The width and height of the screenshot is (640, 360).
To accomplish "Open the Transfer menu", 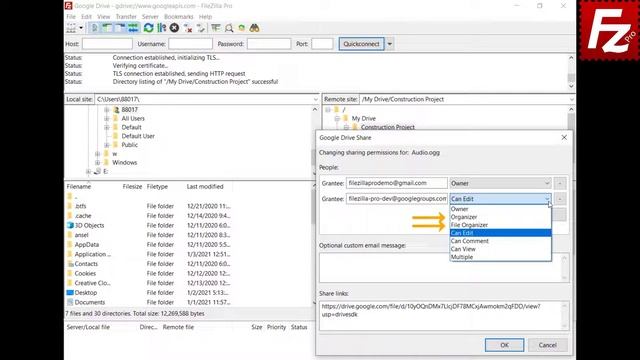I will (126, 17).
